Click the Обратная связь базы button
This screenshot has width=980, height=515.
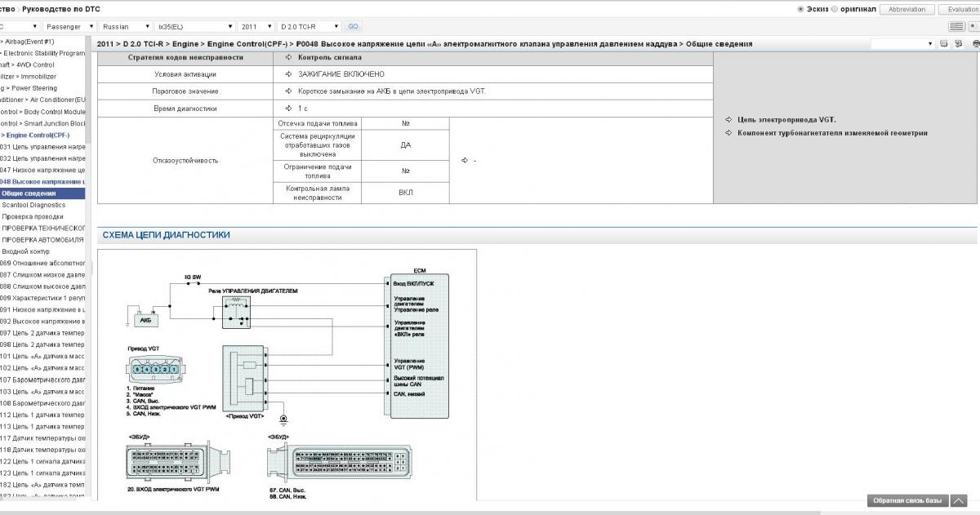click(906, 500)
